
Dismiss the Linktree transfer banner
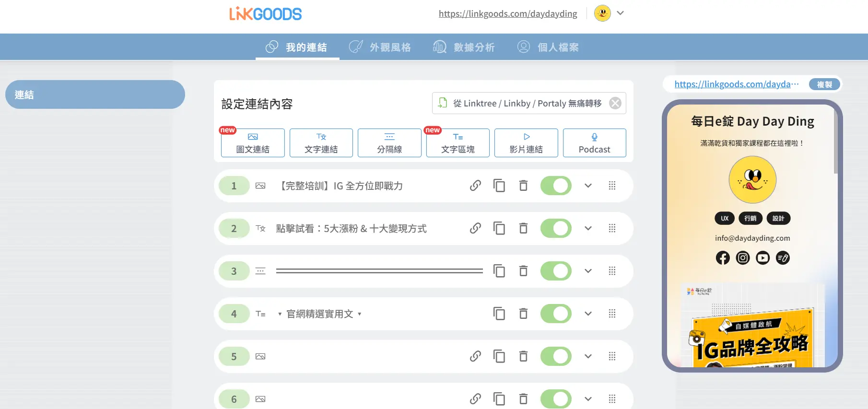pyautogui.click(x=615, y=103)
